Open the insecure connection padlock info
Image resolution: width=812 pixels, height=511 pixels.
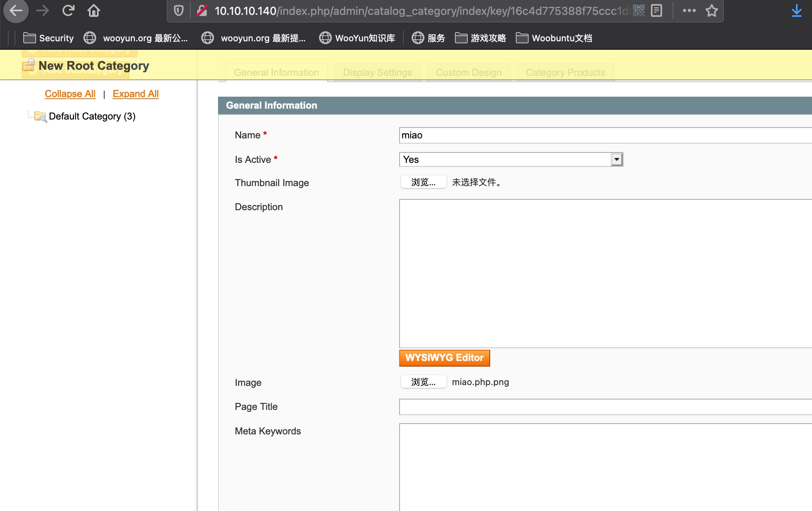click(202, 10)
